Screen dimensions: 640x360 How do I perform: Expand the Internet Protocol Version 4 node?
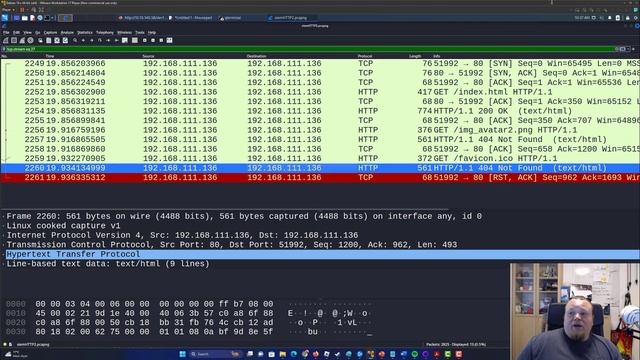4,235
